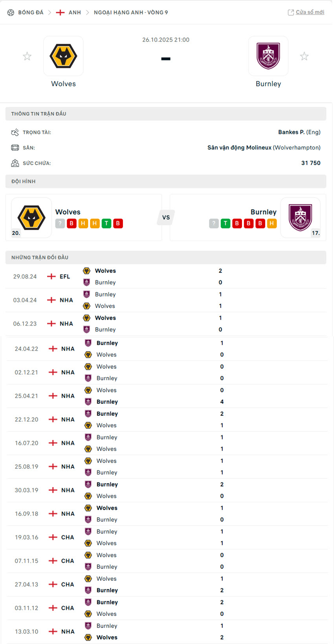334x644 pixels.
Task: Open the Cửa sổ mới link
Action: point(310,12)
